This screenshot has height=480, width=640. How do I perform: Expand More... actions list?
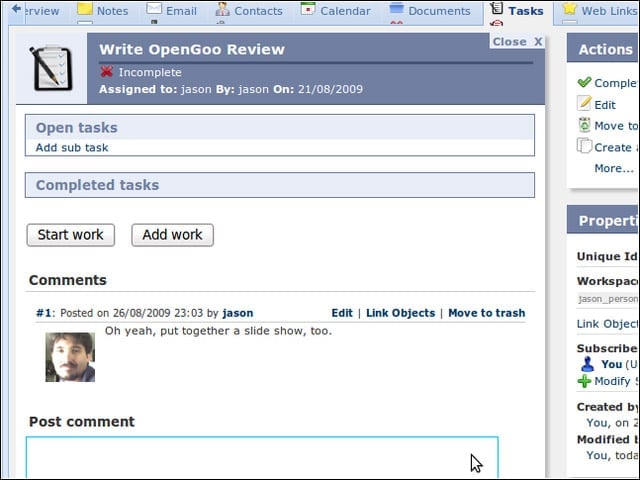[x=613, y=168]
